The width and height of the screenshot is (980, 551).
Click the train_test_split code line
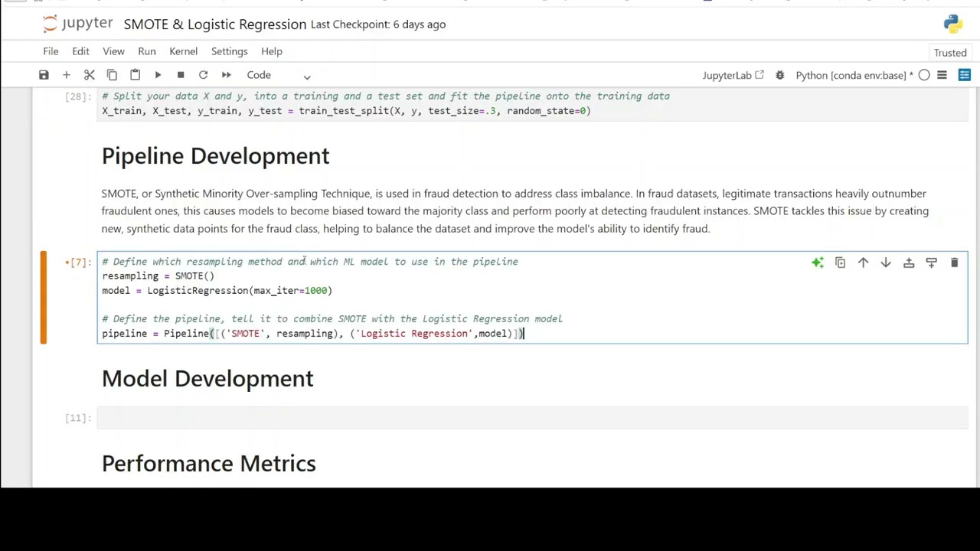(x=346, y=111)
